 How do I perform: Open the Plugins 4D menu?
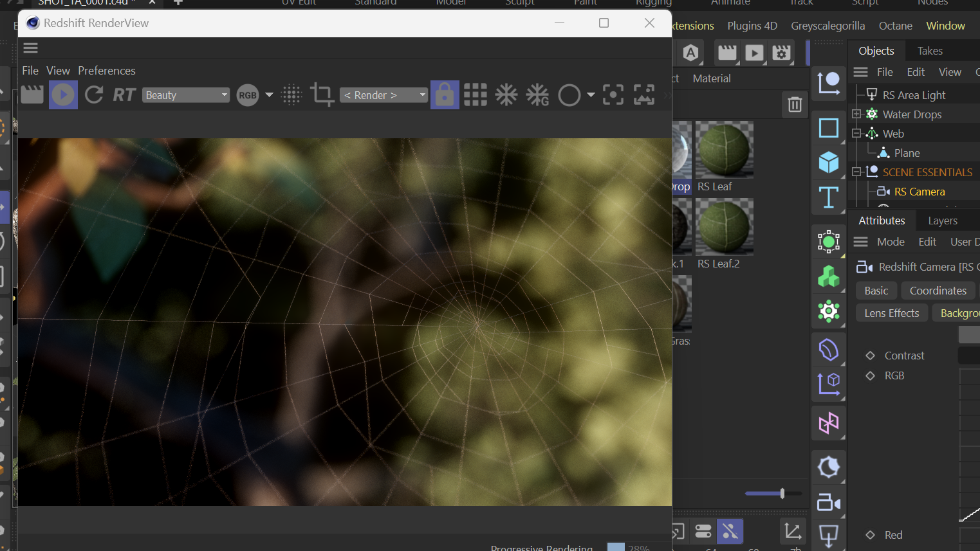coord(752,26)
